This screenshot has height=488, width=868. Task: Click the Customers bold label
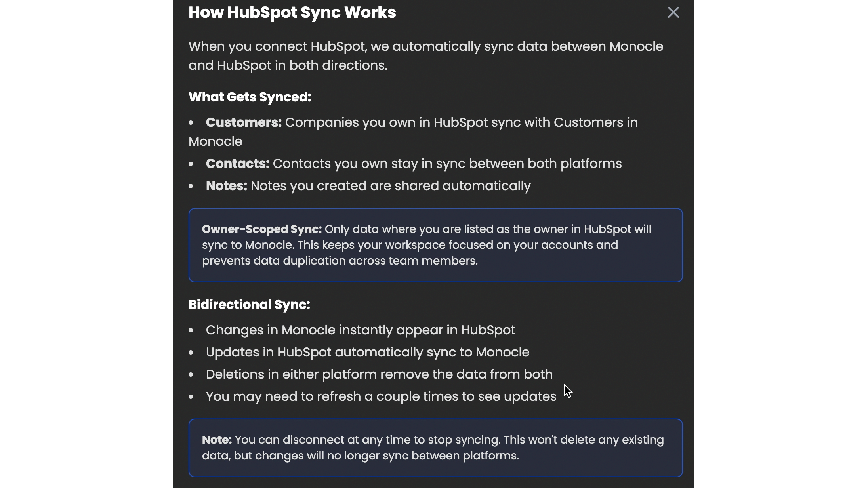click(x=244, y=123)
